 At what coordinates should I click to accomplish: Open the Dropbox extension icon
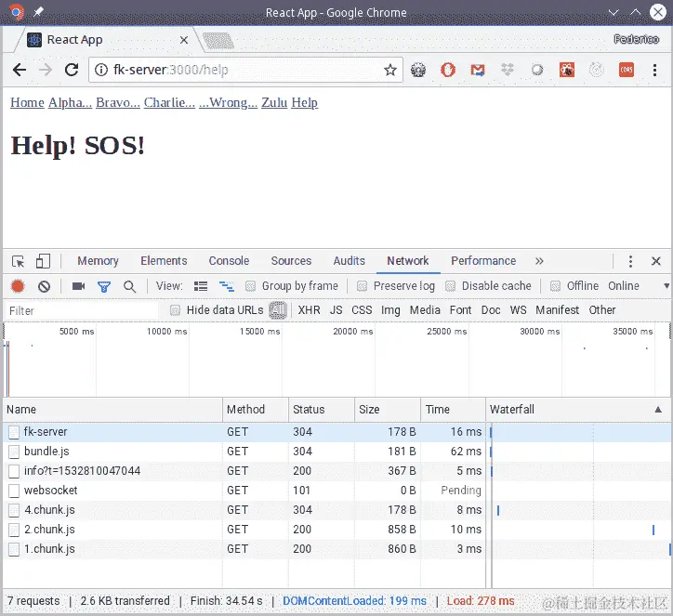pos(508,70)
